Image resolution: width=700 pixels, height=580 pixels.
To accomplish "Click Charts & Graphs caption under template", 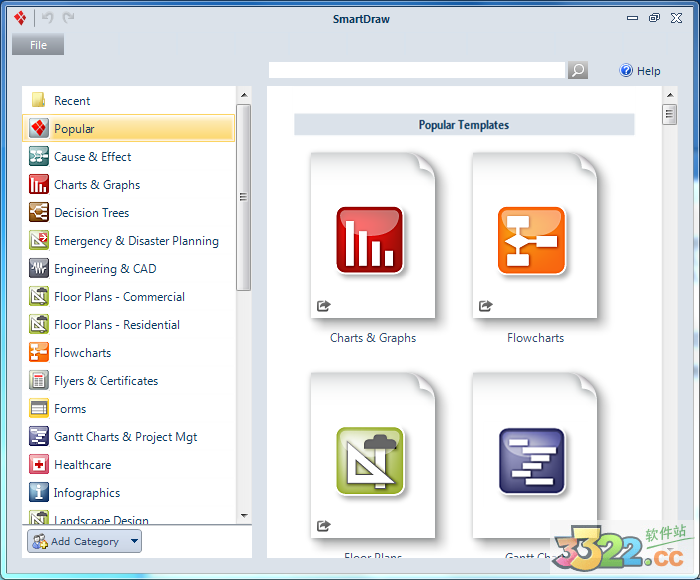I will click(x=373, y=338).
